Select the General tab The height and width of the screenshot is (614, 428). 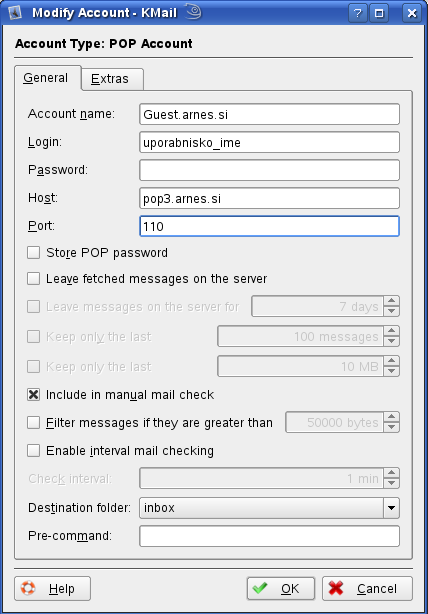46,78
